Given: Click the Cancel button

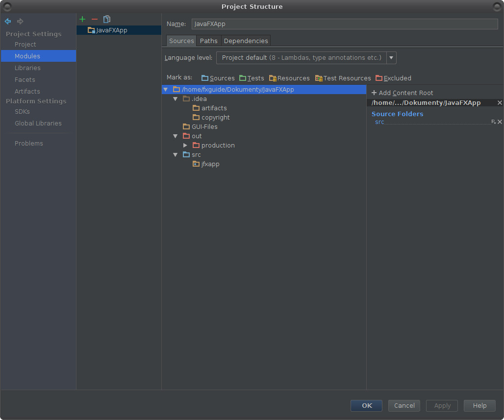Looking at the screenshot, I should [404, 405].
